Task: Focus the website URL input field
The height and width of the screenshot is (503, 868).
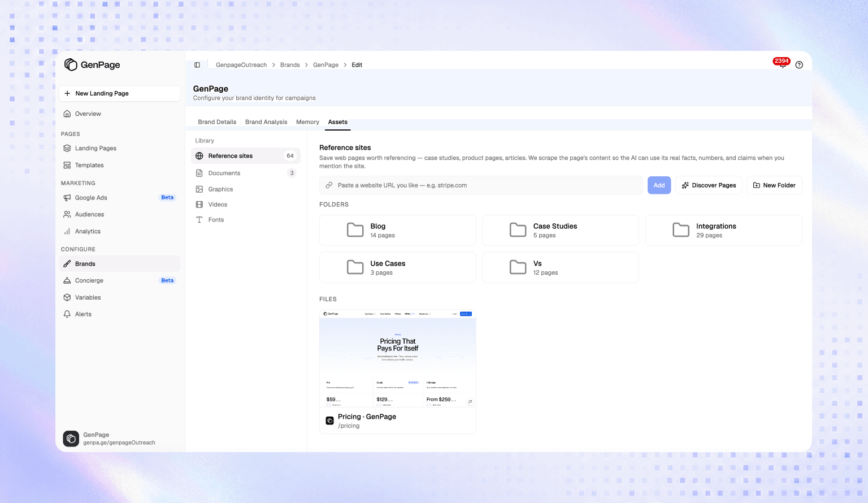Action: (481, 185)
